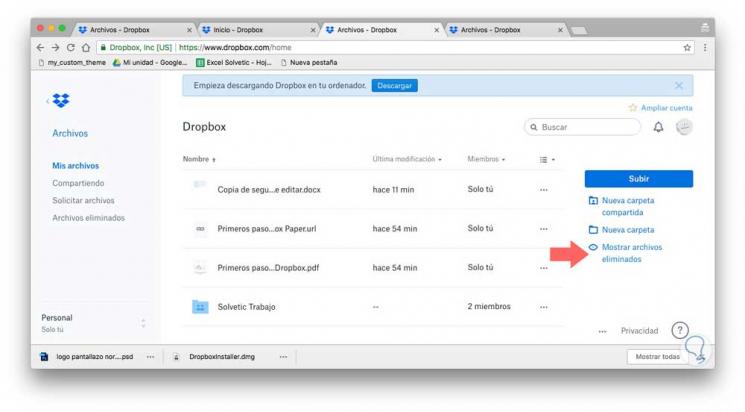Open Mis archivos in sidebar
The image size is (745, 412).
76,166
